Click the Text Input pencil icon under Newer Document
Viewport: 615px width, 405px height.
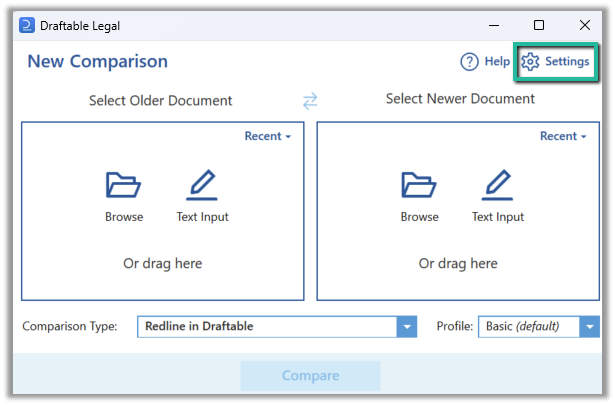497,185
